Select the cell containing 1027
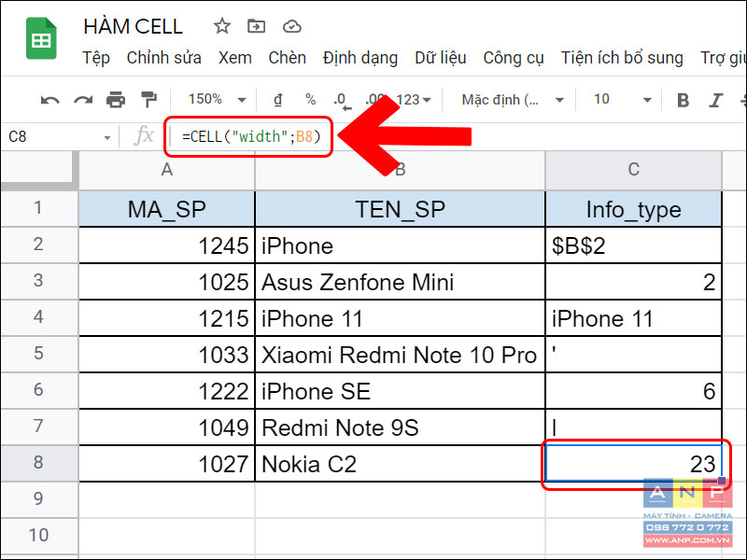747x560 pixels. (167, 464)
